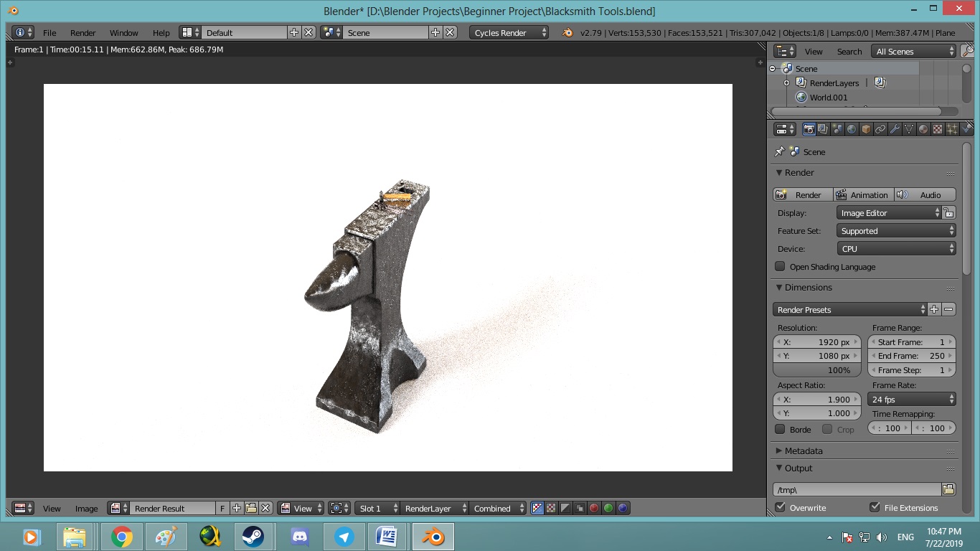Open the Texture tab (checkerboard icon)
This screenshot has width=980, height=551.
point(938,130)
